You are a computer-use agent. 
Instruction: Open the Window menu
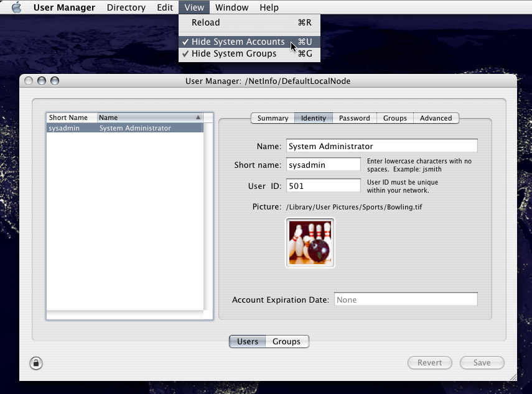pyautogui.click(x=231, y=7)
